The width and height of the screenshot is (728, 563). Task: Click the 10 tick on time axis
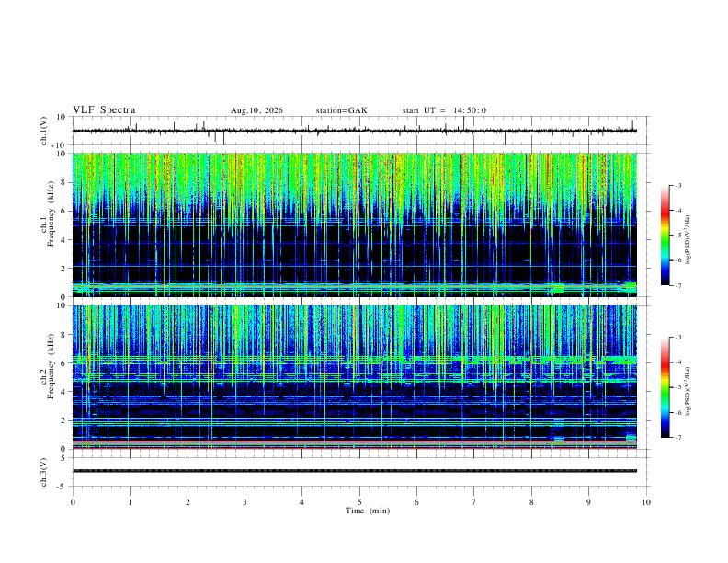coord(646,502)
